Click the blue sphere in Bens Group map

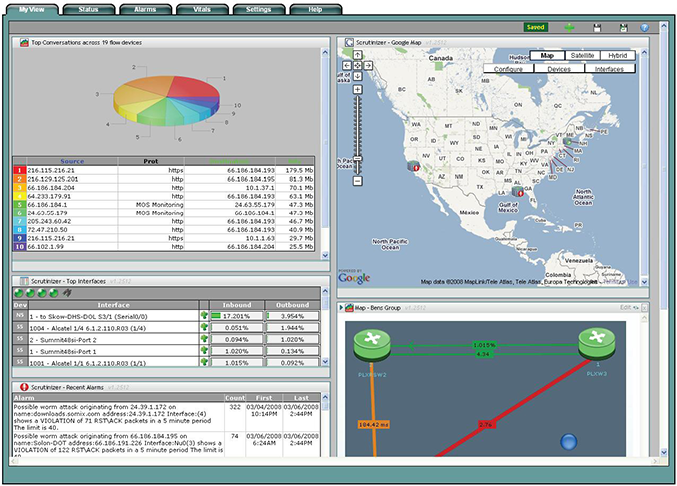[x=569, y=442]
